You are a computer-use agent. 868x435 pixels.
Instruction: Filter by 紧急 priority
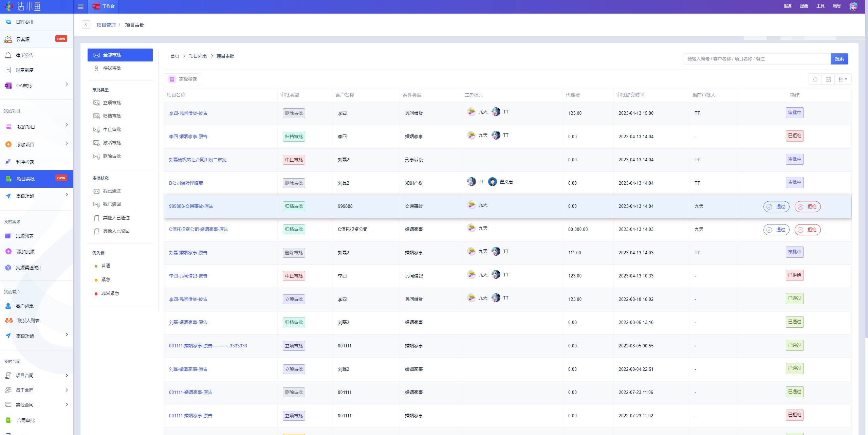point(106,279)
